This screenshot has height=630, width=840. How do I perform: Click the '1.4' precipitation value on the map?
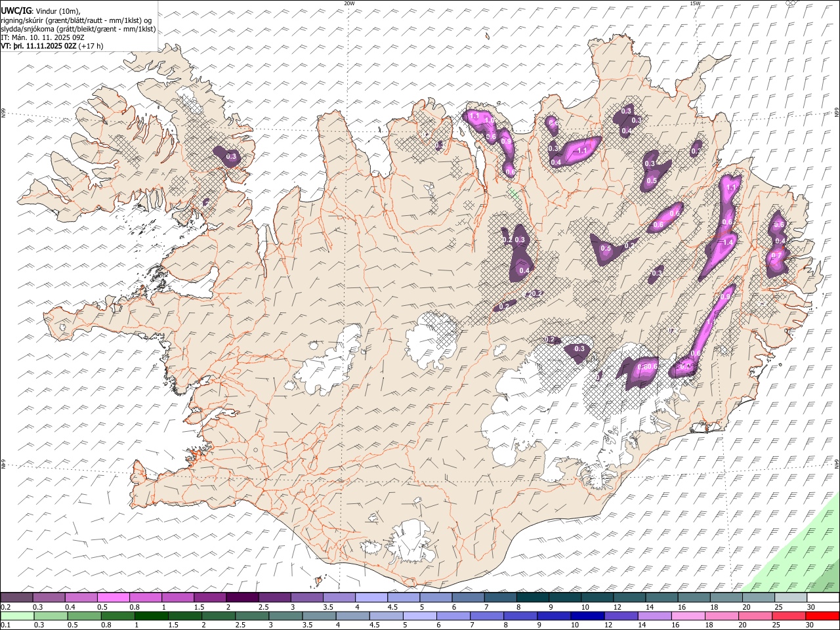coord(728,242)
